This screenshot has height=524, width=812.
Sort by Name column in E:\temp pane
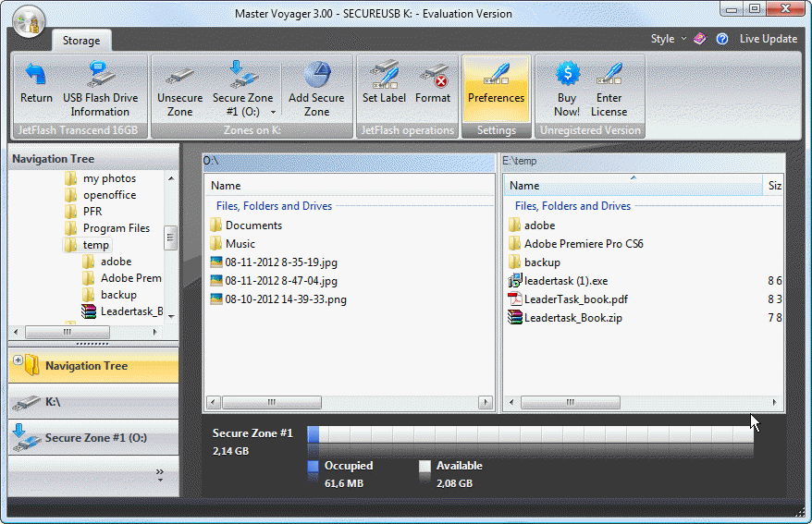[633, 185]
